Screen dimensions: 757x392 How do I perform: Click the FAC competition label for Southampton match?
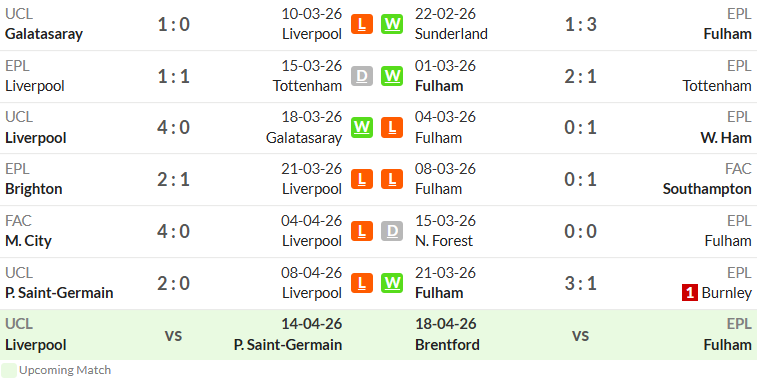pos(738,168)
